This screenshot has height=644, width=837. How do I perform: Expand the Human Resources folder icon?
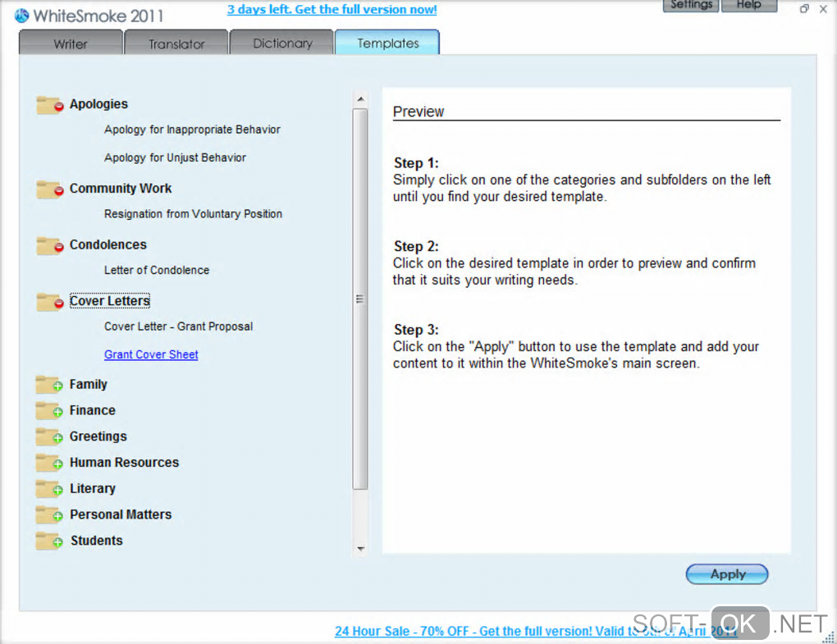49,464
